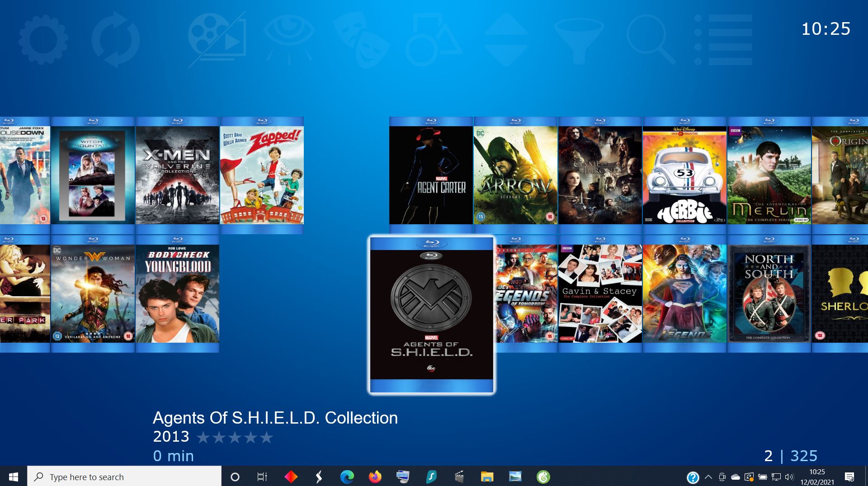Open the clapperboard taskbar app
The height and width of the screenshot is (486, 868).
click(x=459, y=477)
